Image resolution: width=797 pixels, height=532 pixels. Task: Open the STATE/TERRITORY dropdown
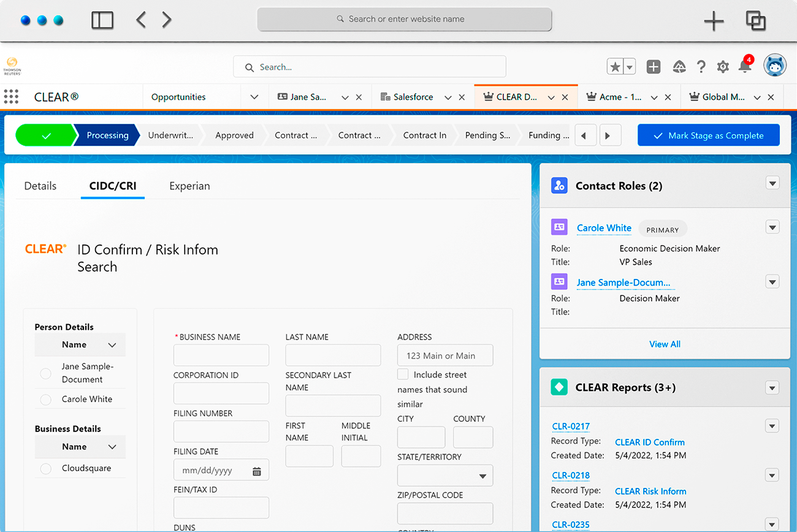click(x=444, y=476)
